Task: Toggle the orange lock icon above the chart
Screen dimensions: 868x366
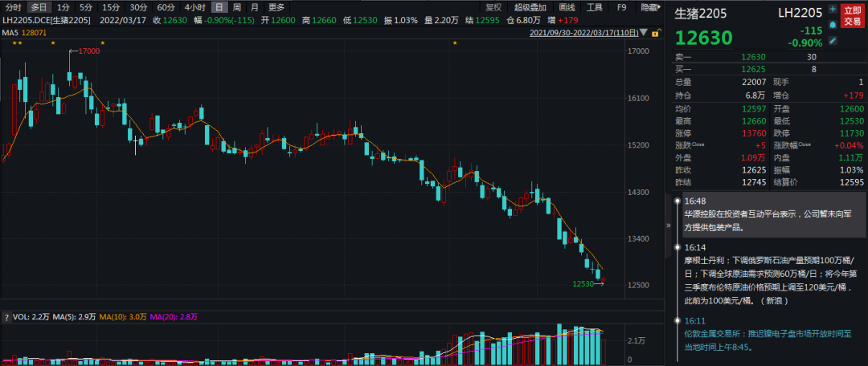Action: coord(656,33)
